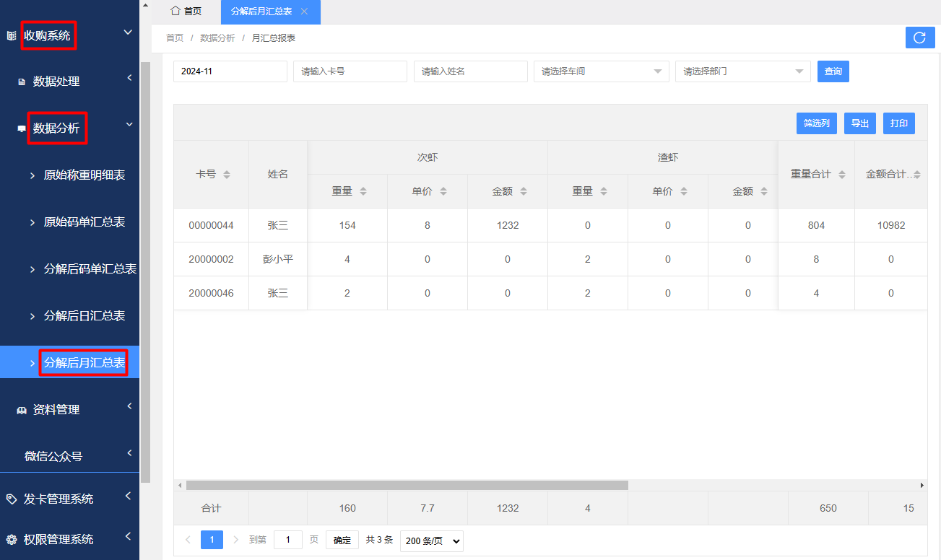
Task: Click the sidebar scrollbar up arrow
Action: [x=145, y=6]
